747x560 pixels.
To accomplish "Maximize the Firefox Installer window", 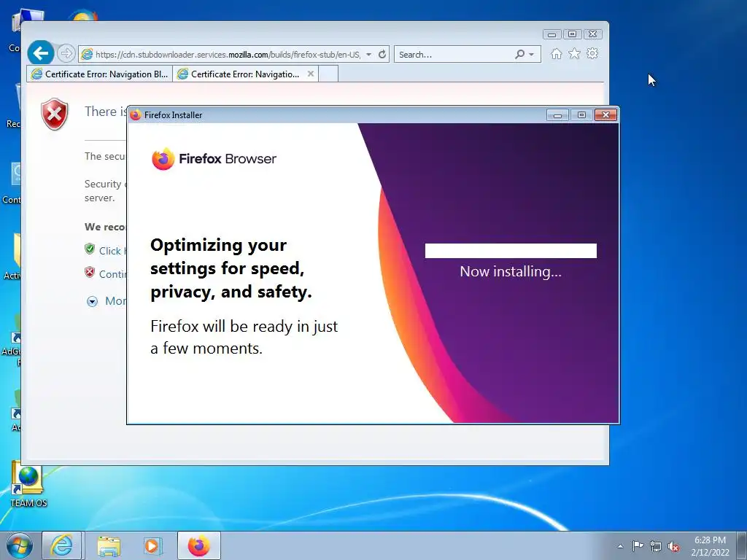I will [581, 115].
